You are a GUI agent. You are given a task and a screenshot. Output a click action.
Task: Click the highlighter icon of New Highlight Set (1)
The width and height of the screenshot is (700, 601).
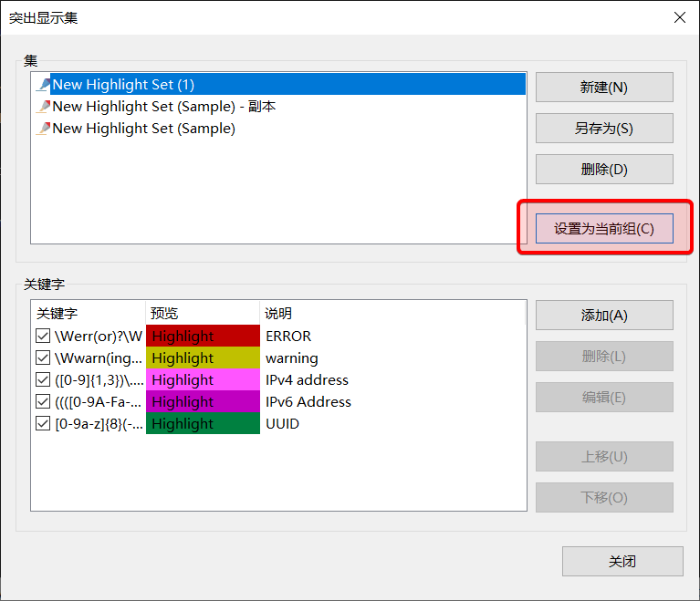point(43,85)
